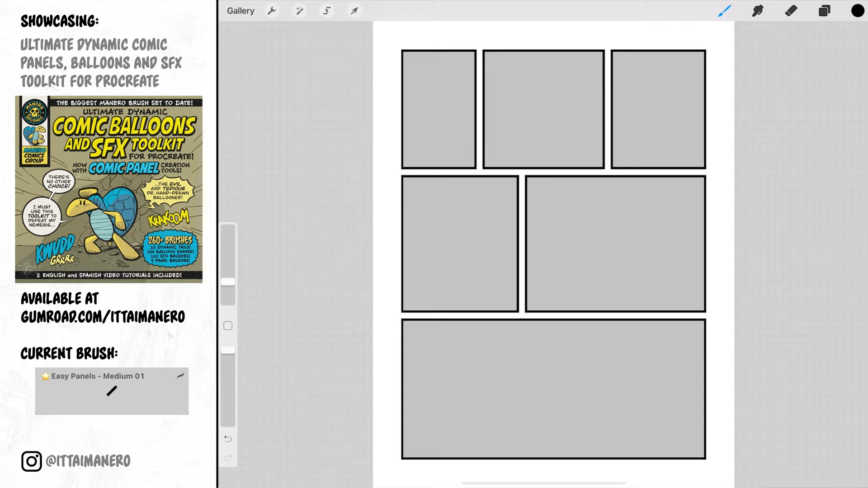Click the @ITTAIMANERO handle text
Screen dimensions: 868x488
pos(88,461)
